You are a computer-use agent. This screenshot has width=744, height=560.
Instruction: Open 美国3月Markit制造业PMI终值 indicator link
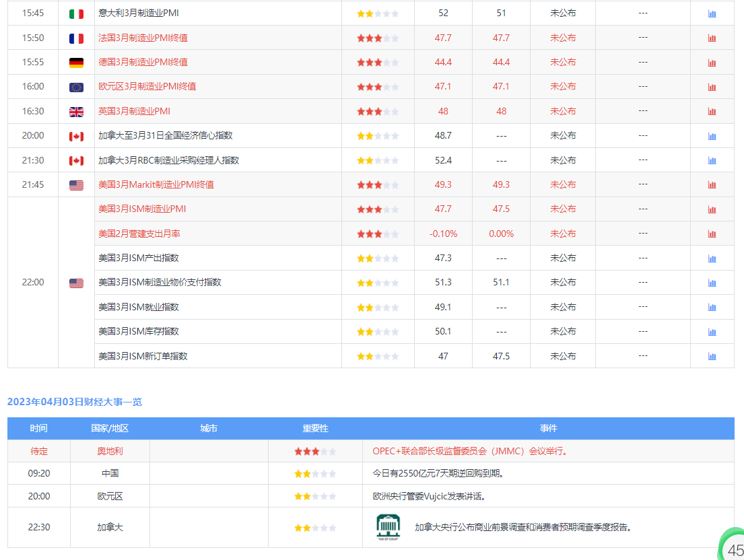[x=156, y=184]
